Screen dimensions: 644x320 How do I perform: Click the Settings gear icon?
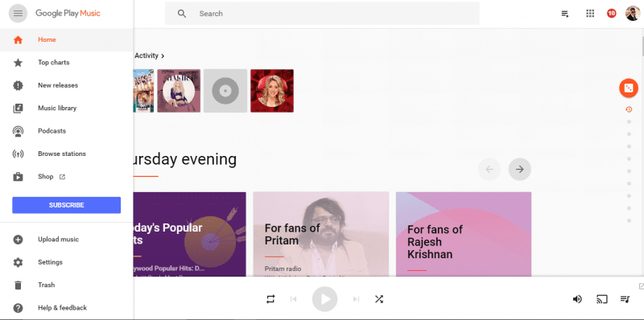pyautogui.click(x=18, y=263)
